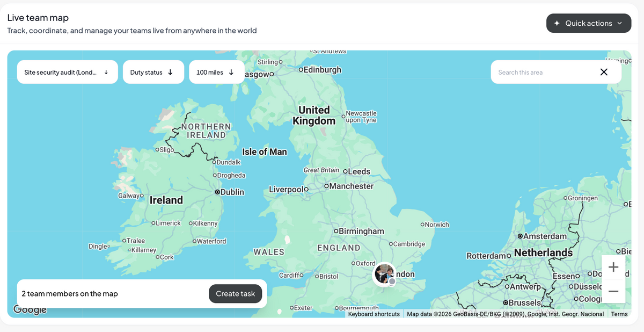Click the Brussels city marker
The image size is (644, 332).
[506, 302]
